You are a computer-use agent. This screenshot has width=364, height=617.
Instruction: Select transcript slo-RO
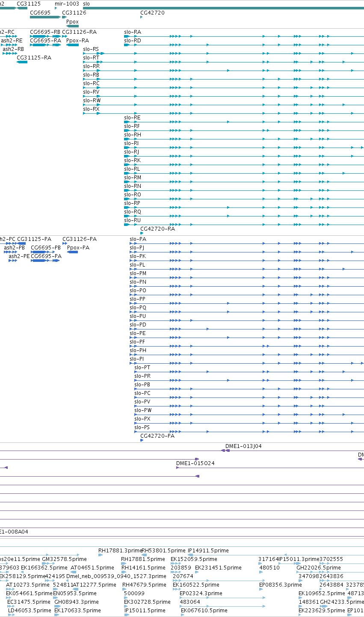point(133,195)
